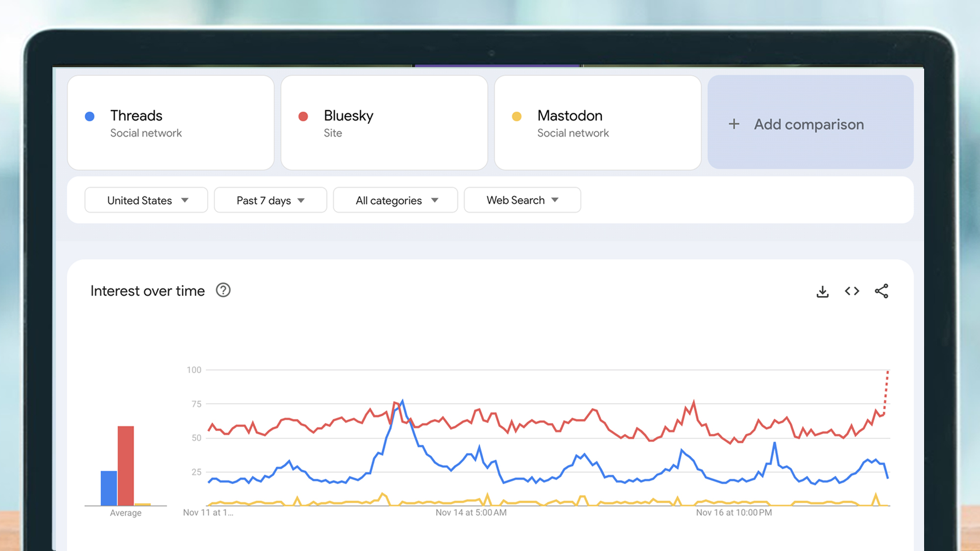Click the plus icon on Add comparison

pos(734,124)
